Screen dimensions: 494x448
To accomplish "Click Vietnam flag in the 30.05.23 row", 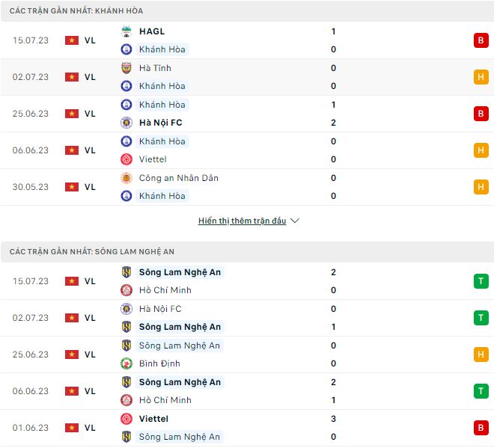I will [x=72, y=187].
